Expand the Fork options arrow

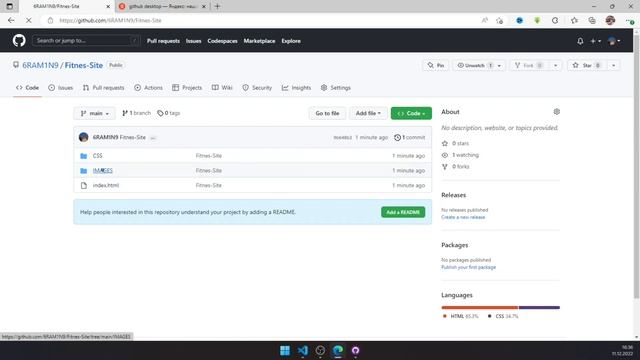(555, 65)
